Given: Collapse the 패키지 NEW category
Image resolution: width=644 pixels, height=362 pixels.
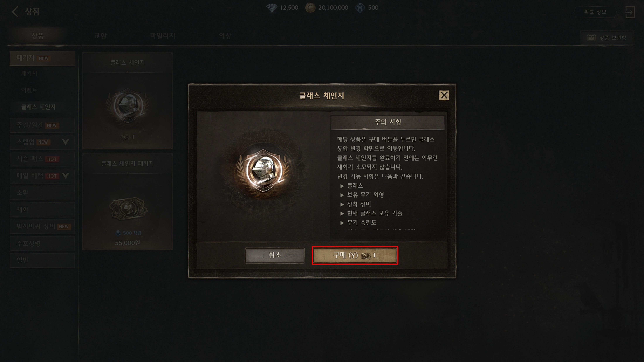Looking at the screenshot, I should [42, 58].
